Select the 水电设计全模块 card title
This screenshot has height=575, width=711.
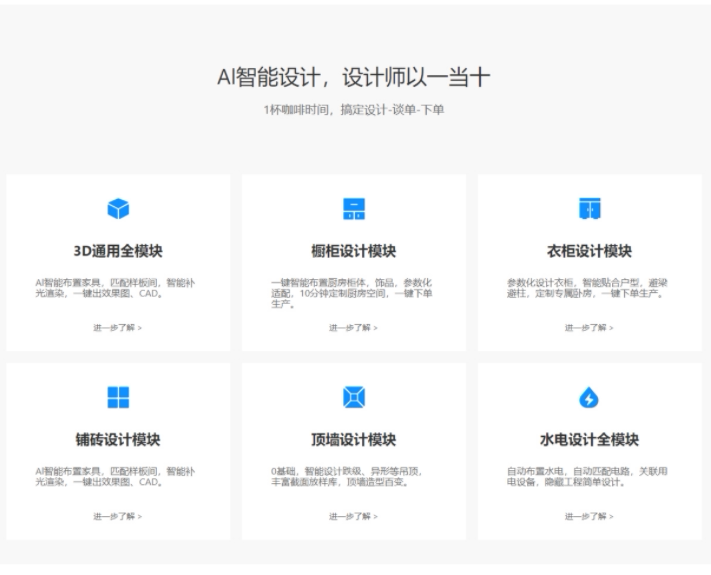pos(589,439)
